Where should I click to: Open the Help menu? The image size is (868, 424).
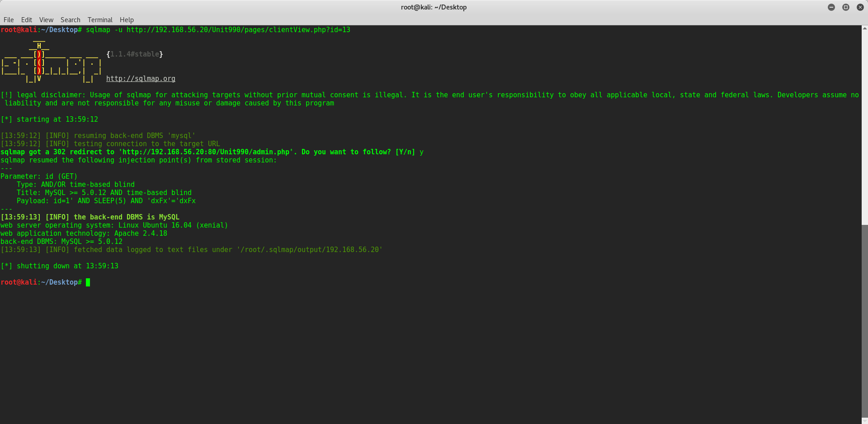tap(127, 20)
